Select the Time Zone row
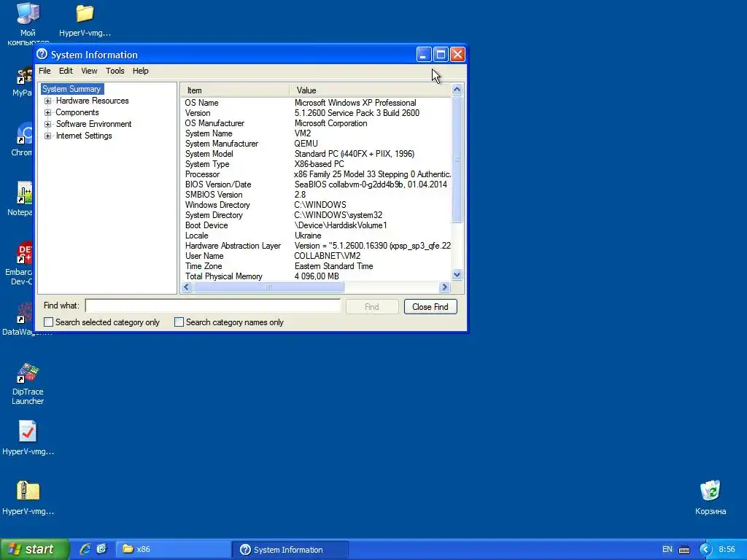 pyautogui.click(x=316, y=266)
